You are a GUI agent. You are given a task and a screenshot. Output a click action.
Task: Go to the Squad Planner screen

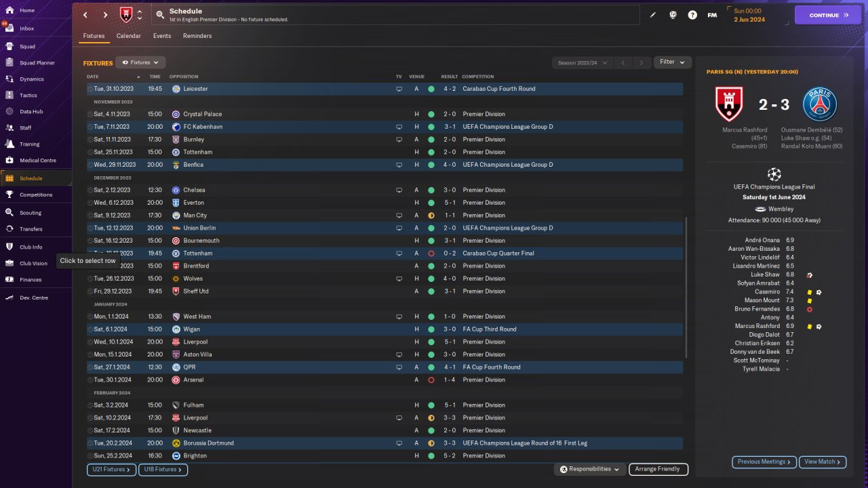click(37, 63)
